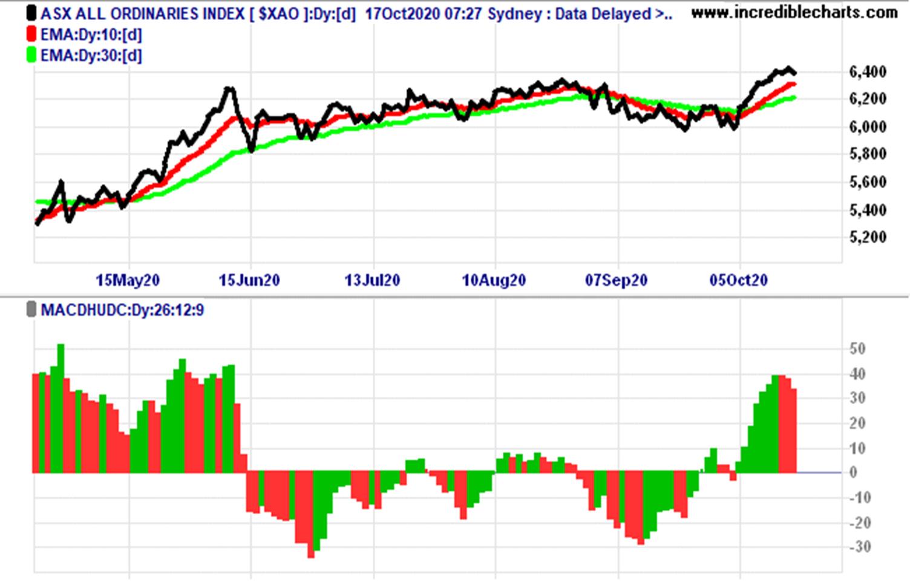Open the www.incrediblecharts.com link
This screenshot has height=588, width=910.
click(794, 12)
